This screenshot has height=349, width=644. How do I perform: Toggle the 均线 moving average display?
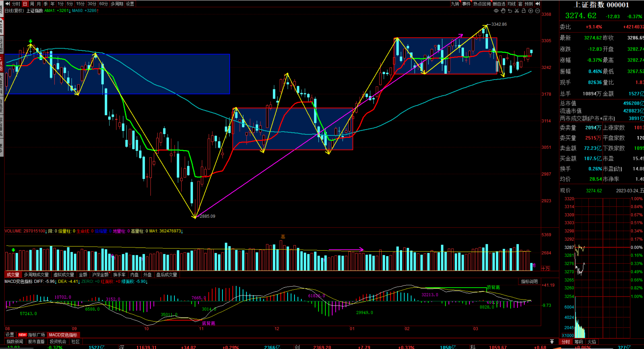click(x=511, y=4)
